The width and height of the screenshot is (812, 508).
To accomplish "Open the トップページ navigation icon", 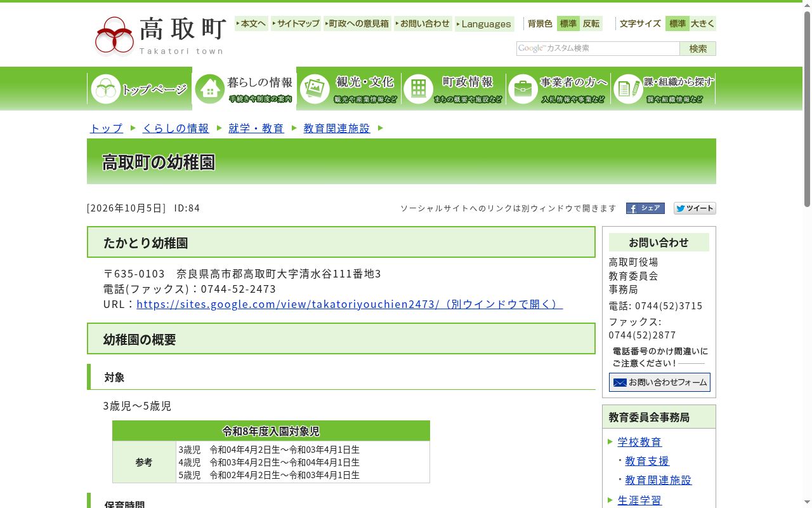I will pos(140,89).
